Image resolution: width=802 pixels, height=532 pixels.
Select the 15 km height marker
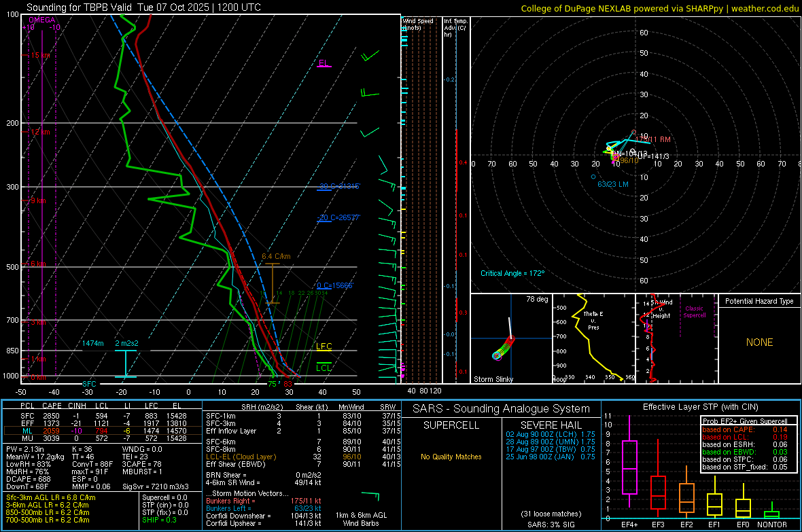coord(40,55)
